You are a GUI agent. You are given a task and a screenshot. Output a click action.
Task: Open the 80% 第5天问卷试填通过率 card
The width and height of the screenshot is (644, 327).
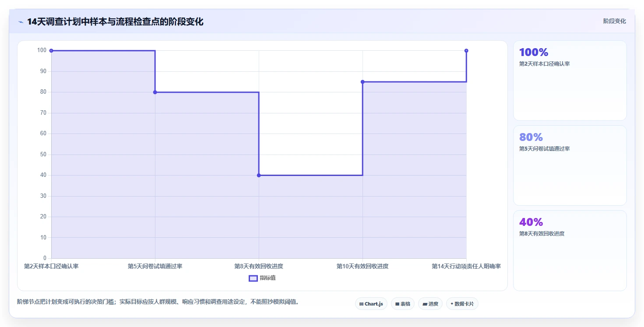[x=570, y=165]
